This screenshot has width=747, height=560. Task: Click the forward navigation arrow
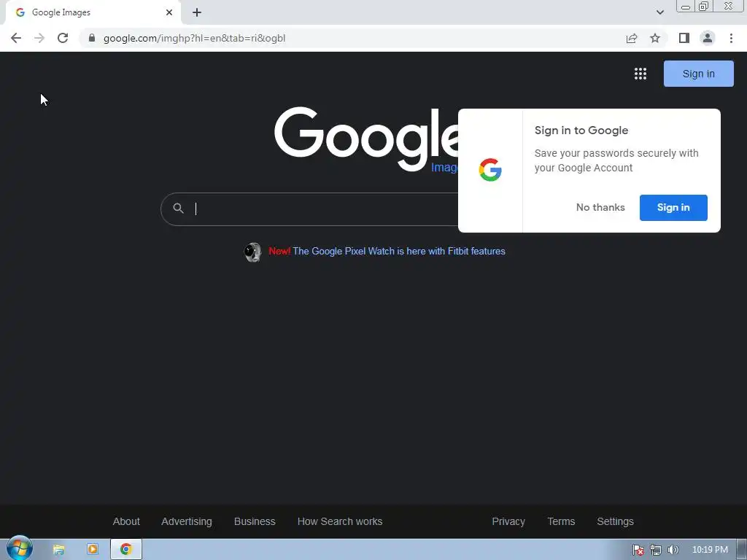coord(39,38)
